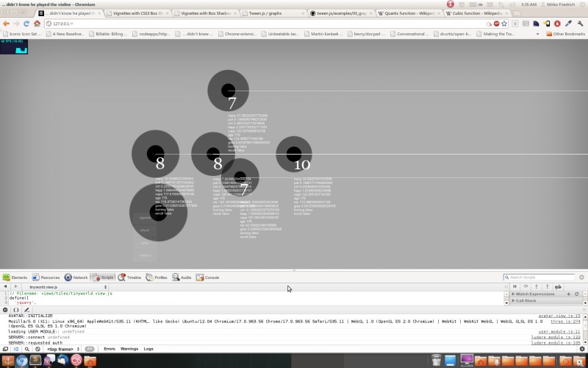Bookmark this page with the star
The width and height of the screenshot is (588, 368).
click(x=504, y=24)
